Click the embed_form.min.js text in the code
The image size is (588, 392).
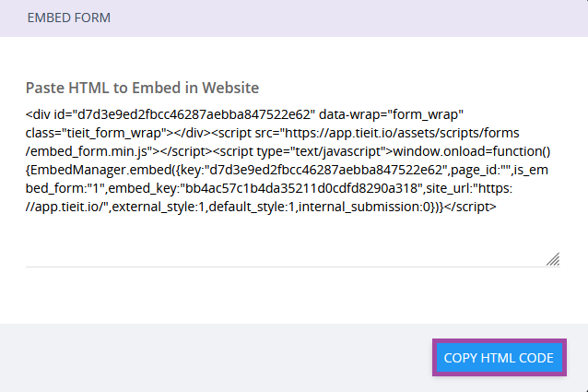coord(89,151)
